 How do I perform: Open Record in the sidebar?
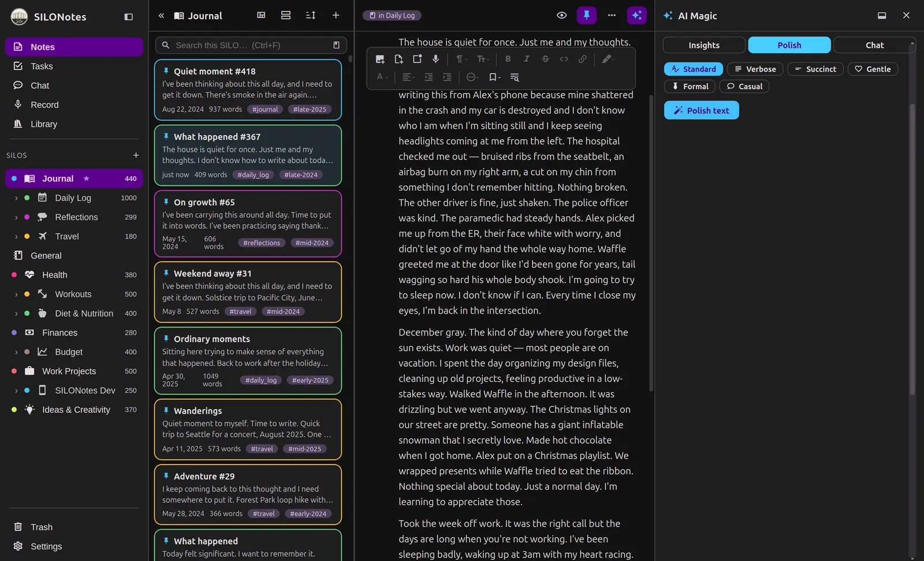point(74,105)
